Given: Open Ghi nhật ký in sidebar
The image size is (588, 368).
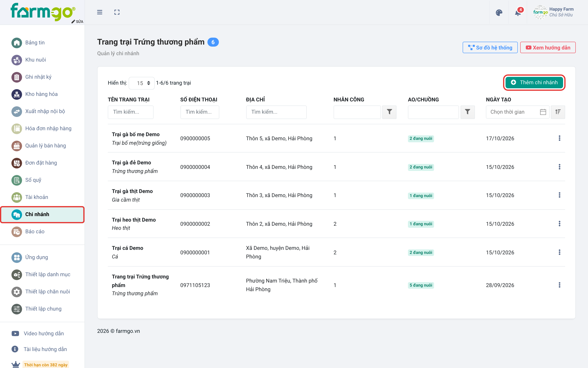Looking at the screenshot, I should tap(38, 77).
